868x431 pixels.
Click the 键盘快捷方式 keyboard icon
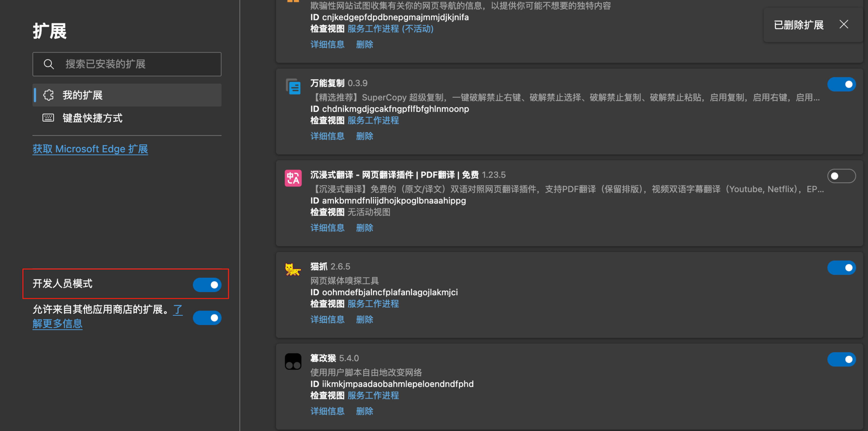click(x=48, y=118)
